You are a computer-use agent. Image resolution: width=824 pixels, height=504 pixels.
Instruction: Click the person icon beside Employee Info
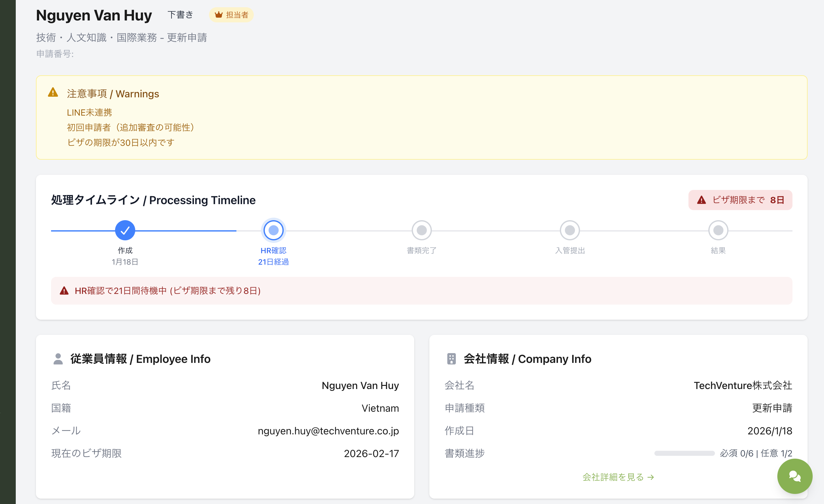[58, 358]
